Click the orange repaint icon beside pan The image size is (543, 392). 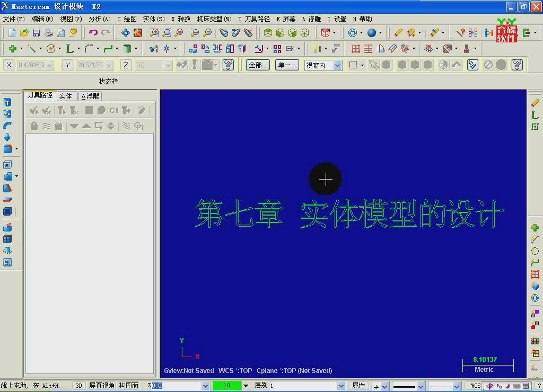click(x=137, y=33)
